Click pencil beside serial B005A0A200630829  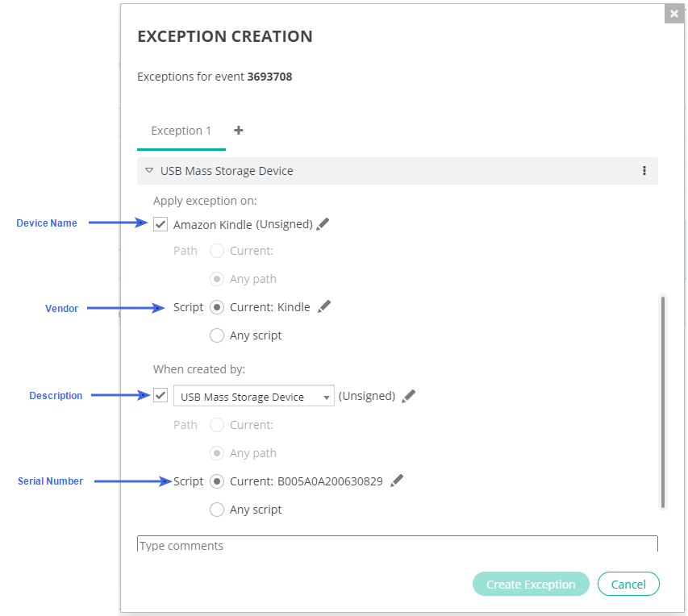click(396, 481)
